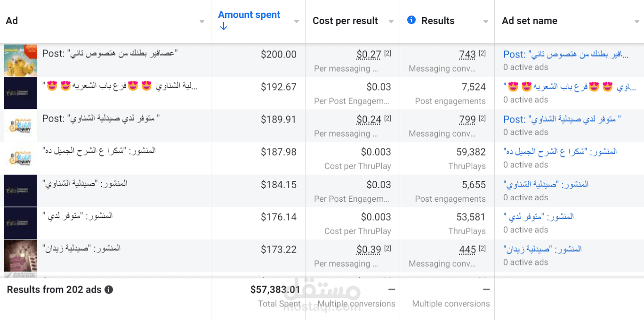Screen dimensions: 644x320
Task: Click the 743 results value
Action: pyautogui.click(x=467, y=55)
